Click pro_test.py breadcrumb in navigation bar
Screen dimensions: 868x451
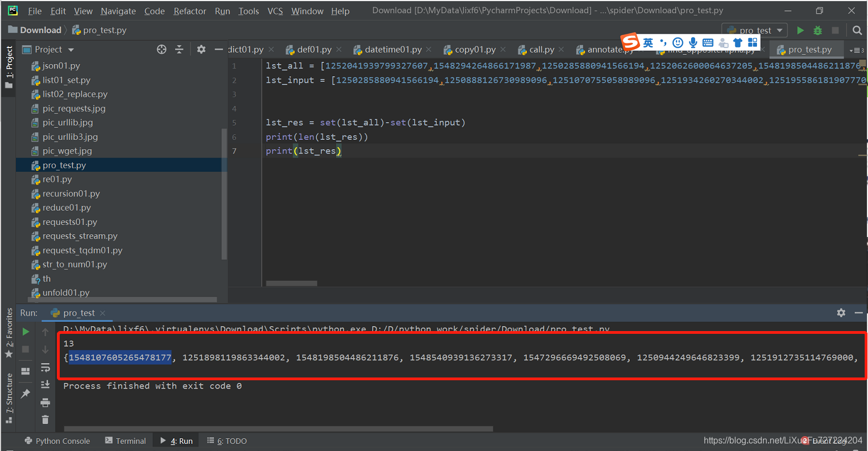[99, 30]
